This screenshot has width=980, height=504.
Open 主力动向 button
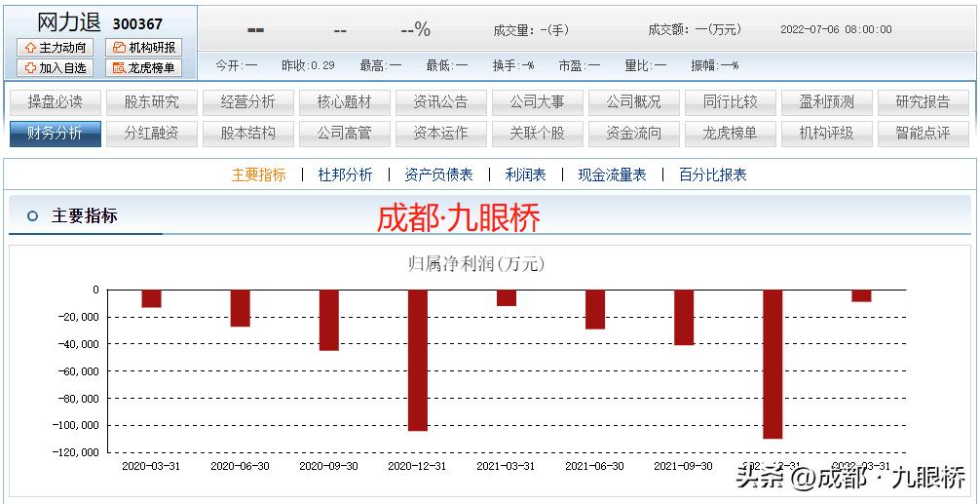coord(55,48)
